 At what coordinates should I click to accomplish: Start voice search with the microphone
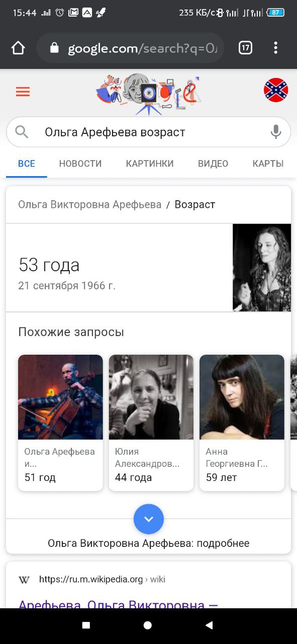click(276, 132)
